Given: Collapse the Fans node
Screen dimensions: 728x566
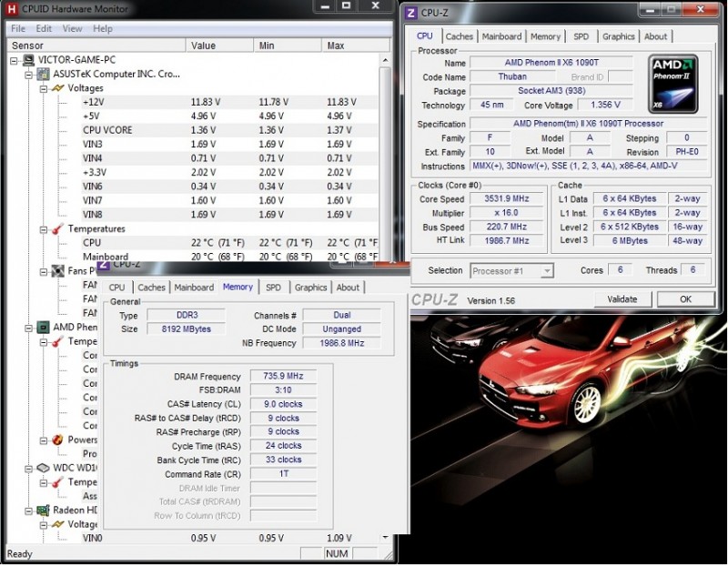Looking at the screenshot, I should [43, 271].
